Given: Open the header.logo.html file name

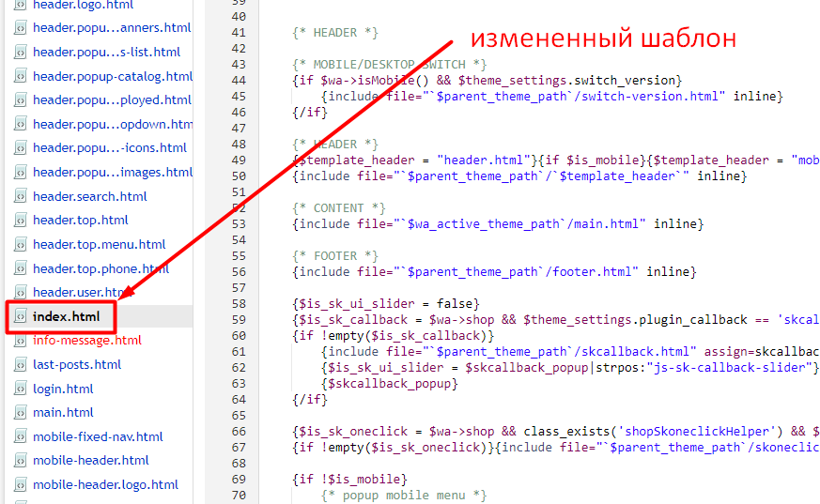Looking at the screenshot, I should coord(83,5).
